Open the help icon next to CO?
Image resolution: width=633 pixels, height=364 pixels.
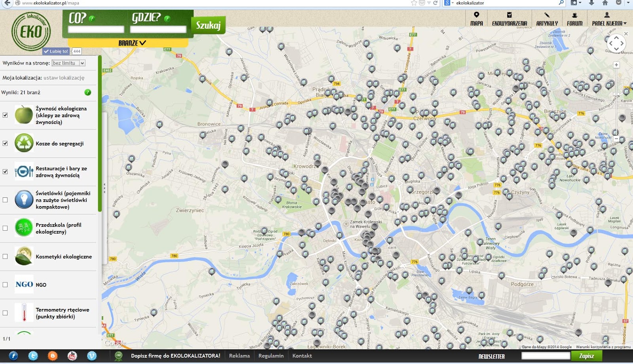pos(92,18)
